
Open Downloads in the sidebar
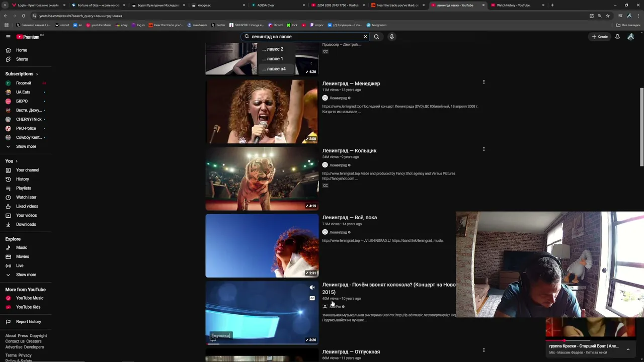coord(26,224)
